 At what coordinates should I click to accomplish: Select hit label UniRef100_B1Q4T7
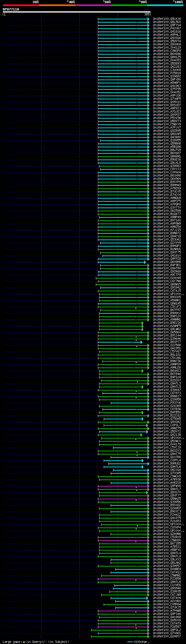(x=167, y=214)
